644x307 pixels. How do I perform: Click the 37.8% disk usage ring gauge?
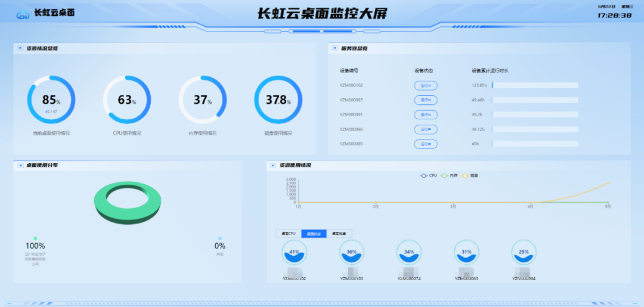pyautogui.click(x=278, y=100)
